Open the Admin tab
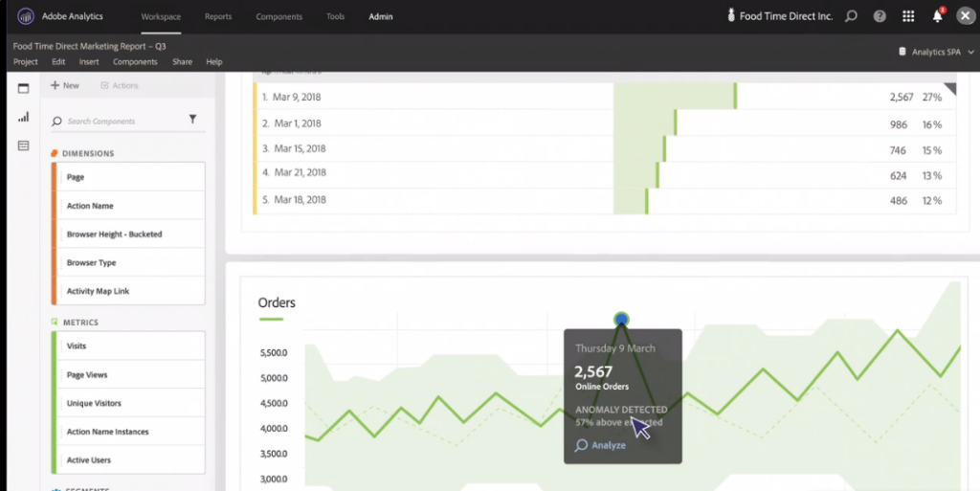 pyautogui.click(x=381, y=17)
